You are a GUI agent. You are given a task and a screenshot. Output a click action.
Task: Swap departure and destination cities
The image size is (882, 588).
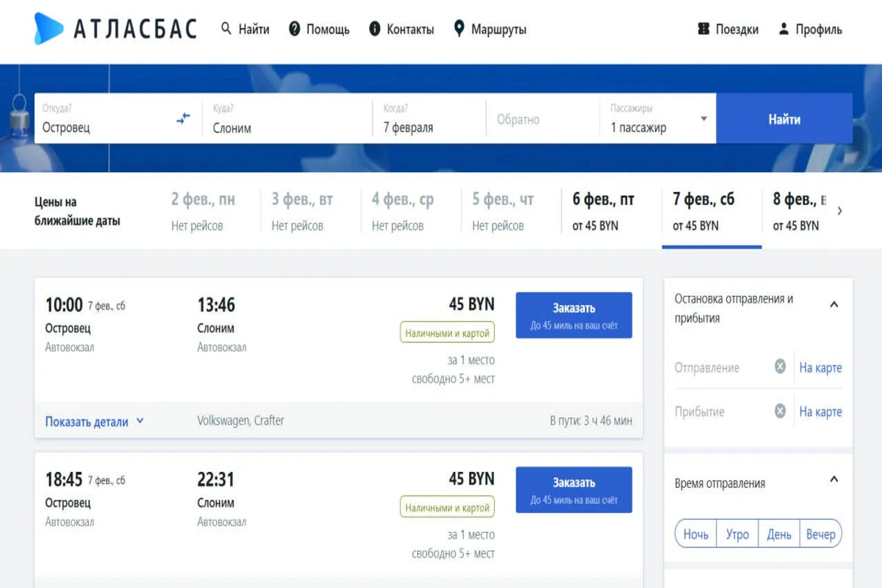coord(183,118)
